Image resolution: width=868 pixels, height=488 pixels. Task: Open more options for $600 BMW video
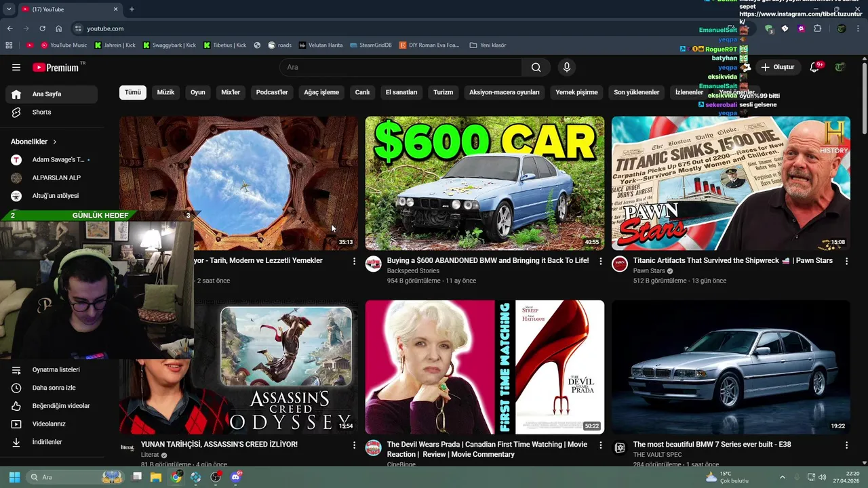coord(600,261)
